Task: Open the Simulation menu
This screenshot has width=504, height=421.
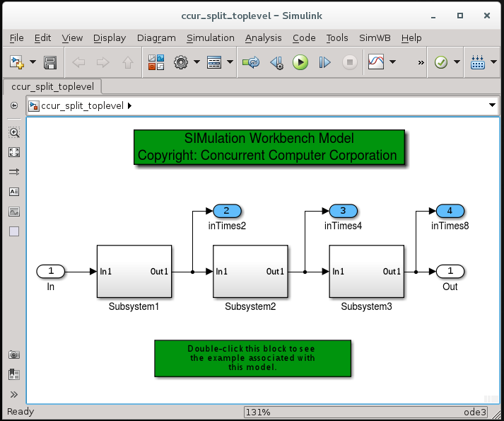Action: point(211,38)
